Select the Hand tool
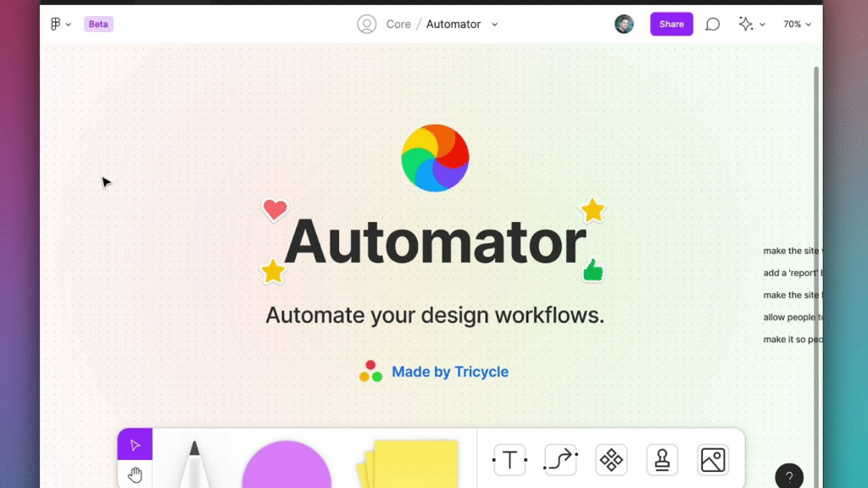The image size is (868, 488). [x=135, y=474]
